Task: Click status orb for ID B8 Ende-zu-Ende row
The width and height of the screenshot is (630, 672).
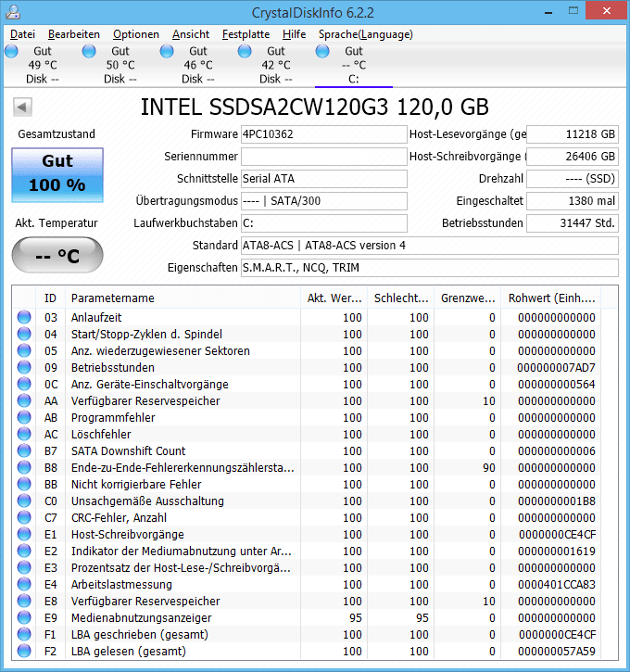Action: [24, 467]
